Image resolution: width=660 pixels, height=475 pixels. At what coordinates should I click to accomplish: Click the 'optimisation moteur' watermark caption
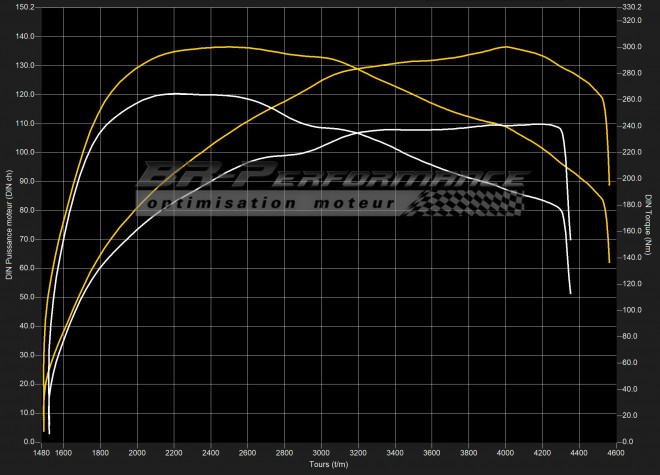pos(272,204)
